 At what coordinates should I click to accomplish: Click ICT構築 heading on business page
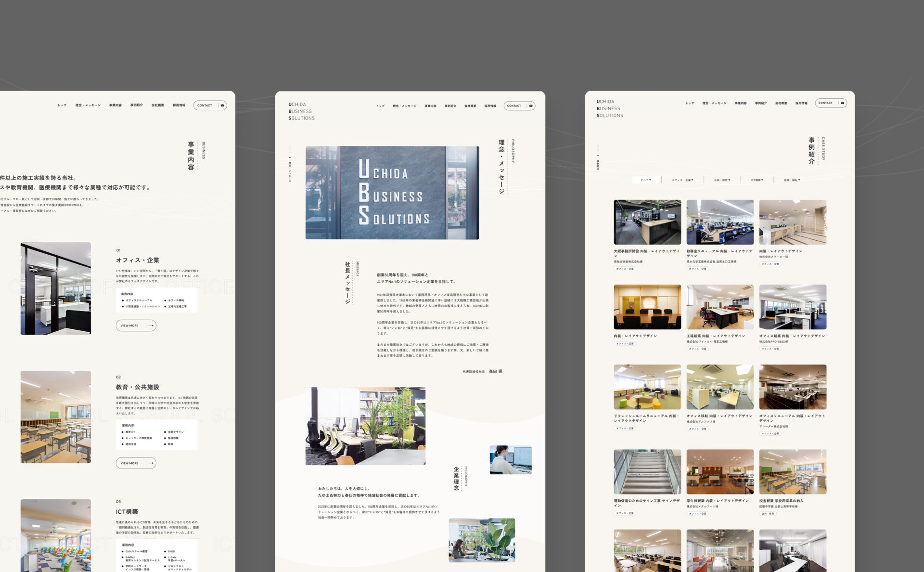127,512
